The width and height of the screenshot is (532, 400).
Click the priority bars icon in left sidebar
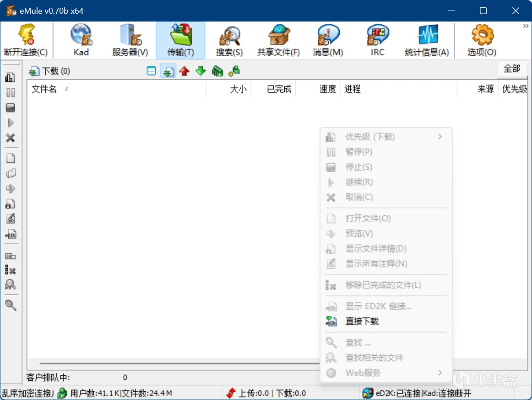[10, 77]
